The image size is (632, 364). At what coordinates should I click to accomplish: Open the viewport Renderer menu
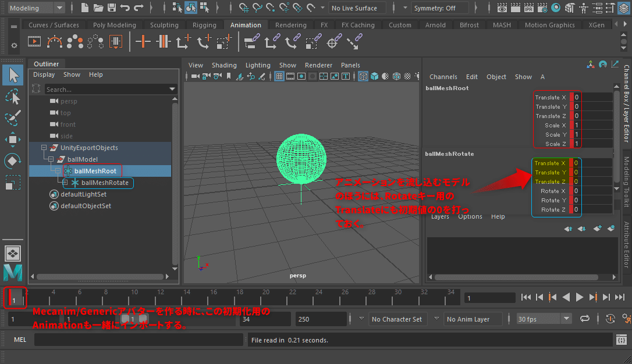[318, 65]
